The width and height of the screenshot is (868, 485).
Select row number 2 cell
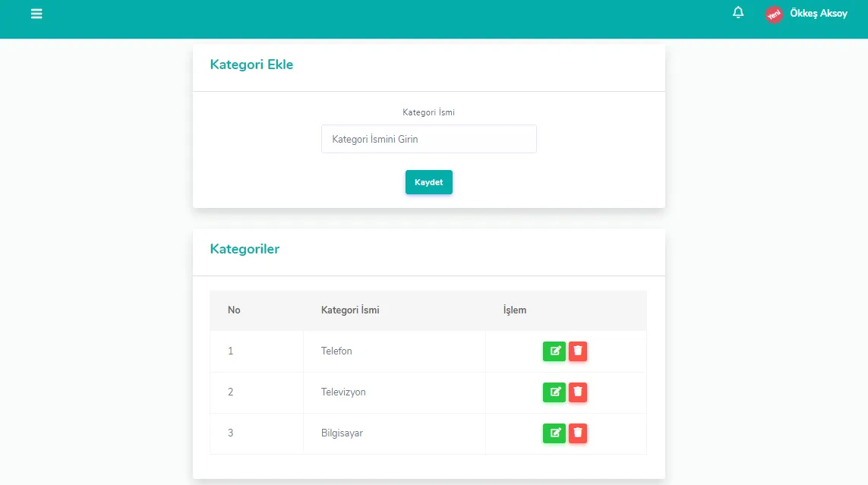tap(257, 392)
